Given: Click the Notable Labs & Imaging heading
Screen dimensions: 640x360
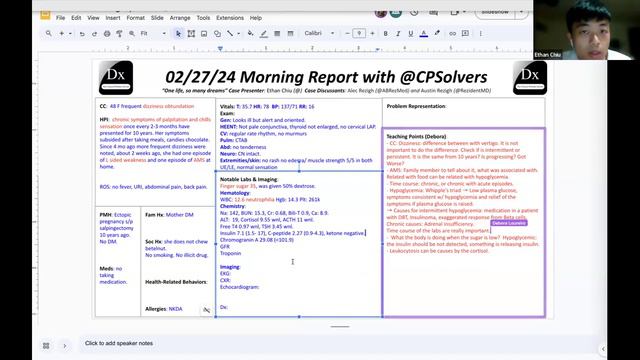Looking at the screenshot, I should coord(249,180).
